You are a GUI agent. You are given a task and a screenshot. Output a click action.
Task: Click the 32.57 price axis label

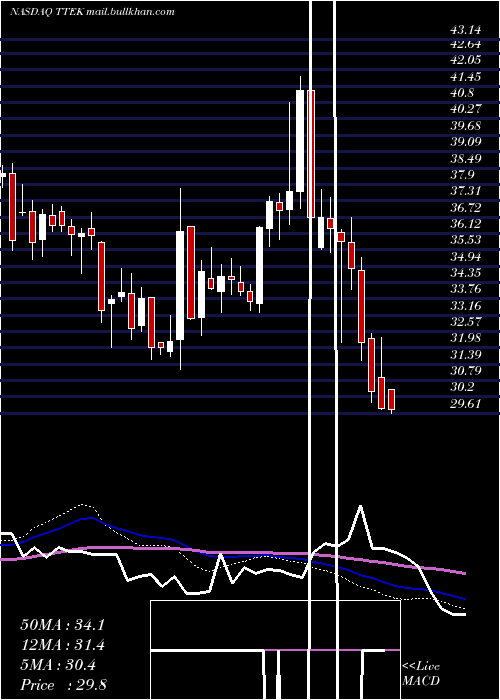click(x=466, y=321)
